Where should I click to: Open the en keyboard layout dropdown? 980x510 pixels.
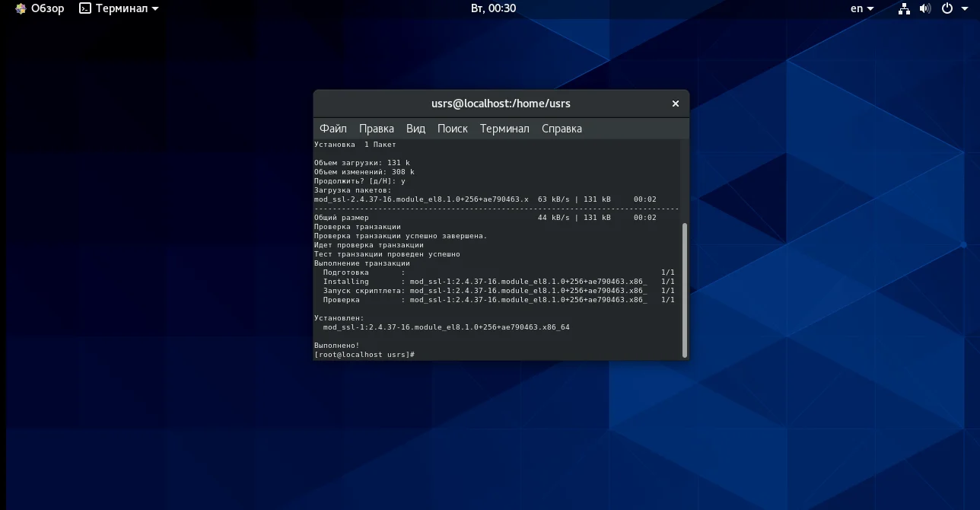click(x=861, y=8)
